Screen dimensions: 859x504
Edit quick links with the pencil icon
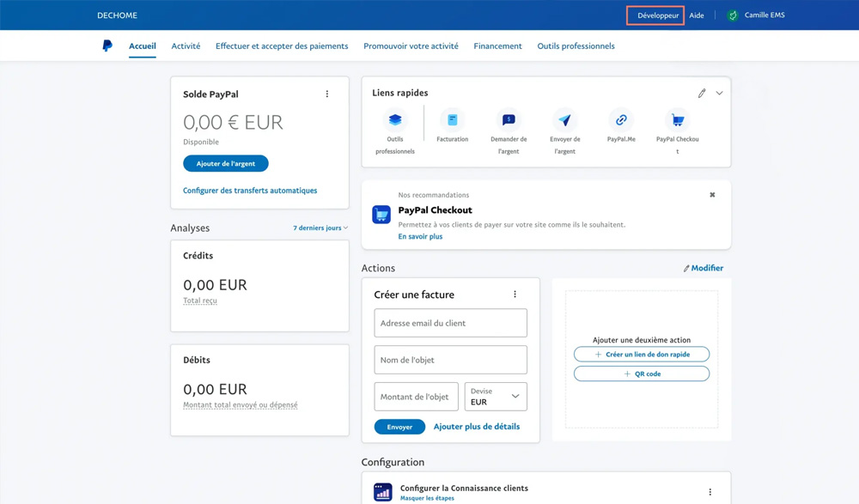pos(702,93)
